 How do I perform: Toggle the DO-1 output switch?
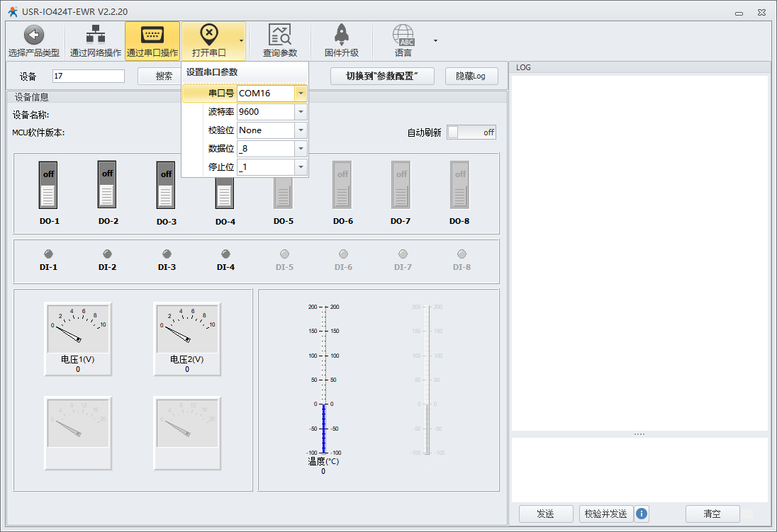48,185
